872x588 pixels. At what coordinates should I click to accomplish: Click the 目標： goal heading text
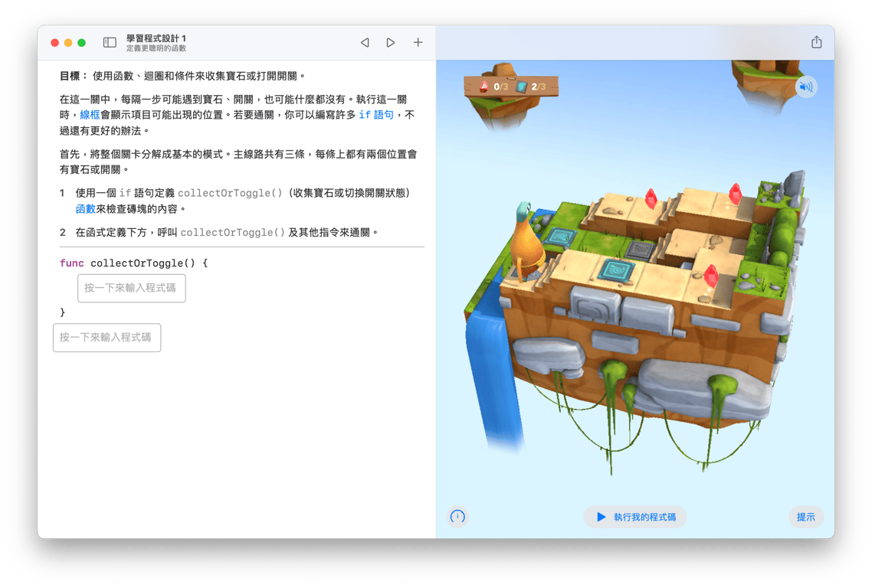coord(74,76)
